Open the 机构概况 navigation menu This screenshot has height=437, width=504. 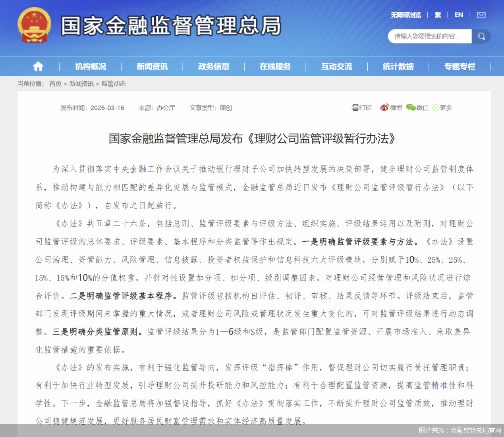pyautogui.click(x=91, y=66)
